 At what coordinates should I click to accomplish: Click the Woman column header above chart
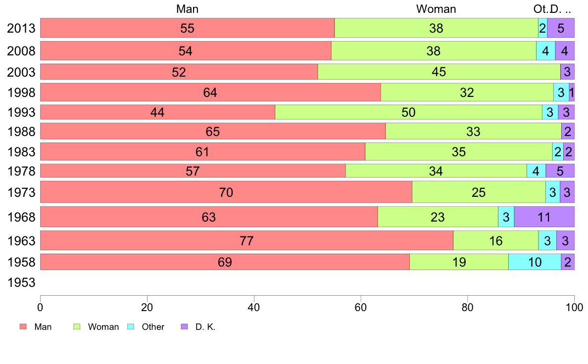[x=436, y=9]
